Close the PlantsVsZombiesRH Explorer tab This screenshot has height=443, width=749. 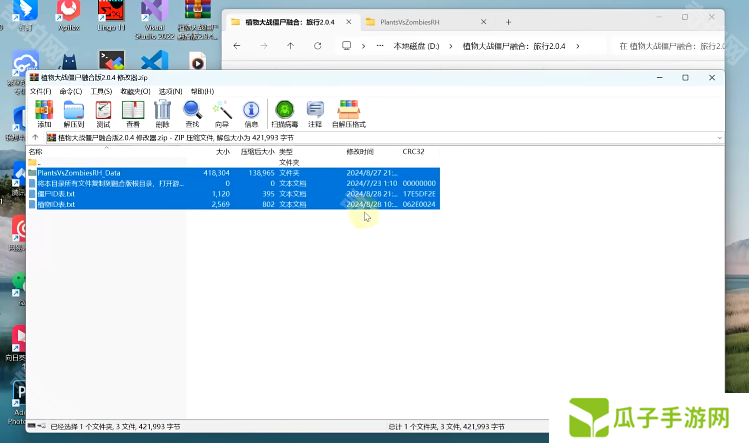point(483,22)
